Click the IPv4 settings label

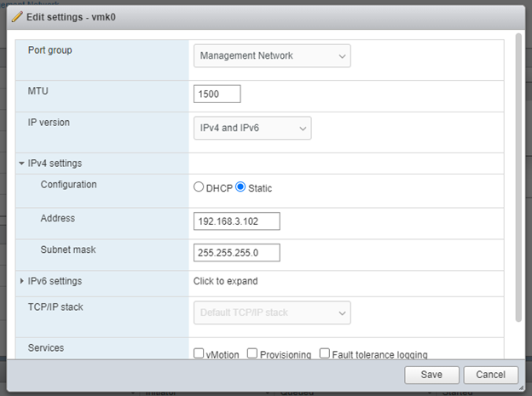55,164
